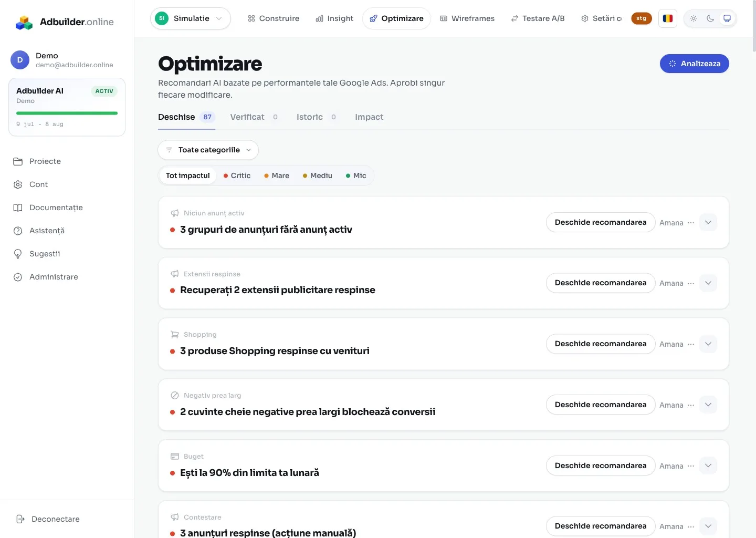Click the Sugestii lightbulb icon

[x=18, y=254]
